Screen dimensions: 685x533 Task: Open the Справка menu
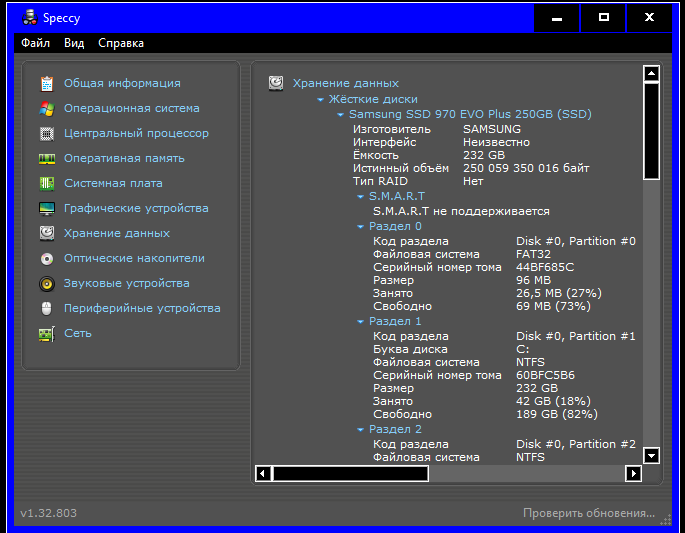click(121, 43)
